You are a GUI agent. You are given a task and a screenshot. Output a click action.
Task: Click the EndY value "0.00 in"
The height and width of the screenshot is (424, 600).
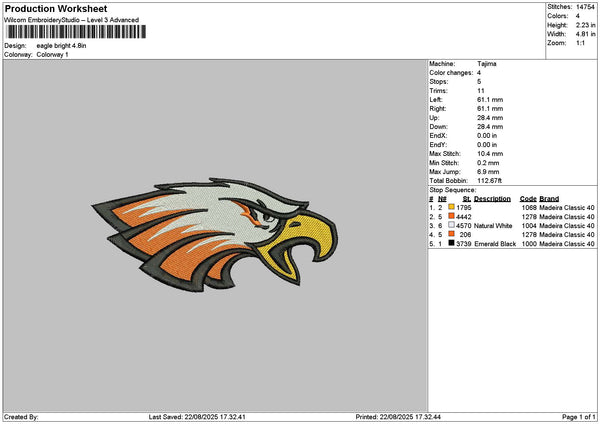(x=487, y=145)
